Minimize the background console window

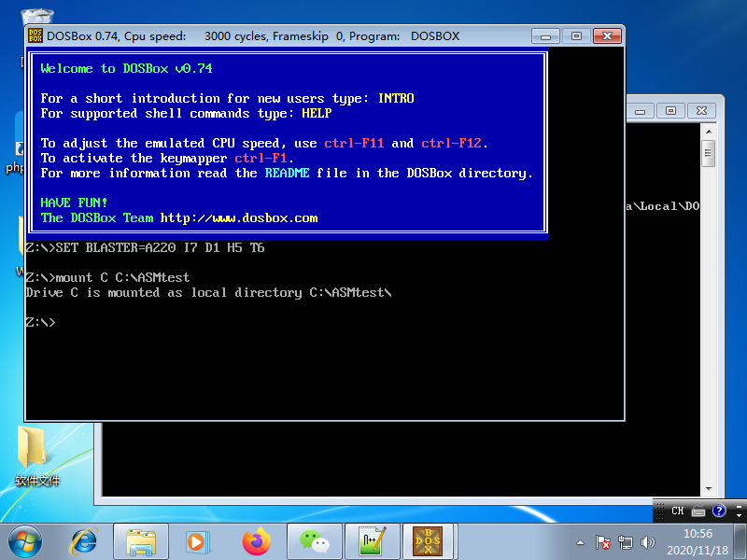[x=641, y=111]
